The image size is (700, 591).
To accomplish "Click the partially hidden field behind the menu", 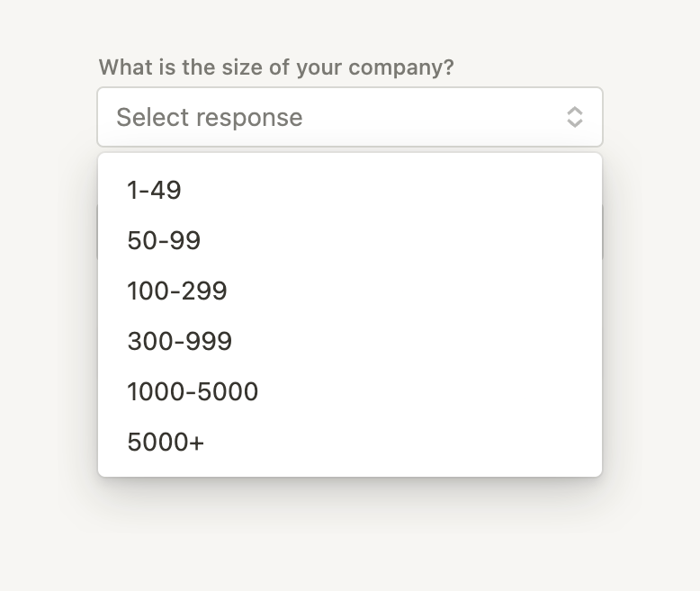I will (x=603, y=231).
